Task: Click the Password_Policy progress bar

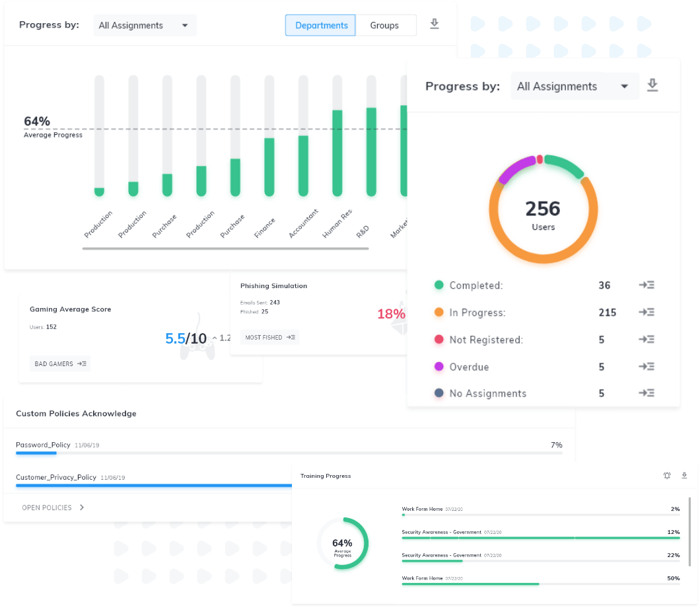Action: (x=289, y=453)
